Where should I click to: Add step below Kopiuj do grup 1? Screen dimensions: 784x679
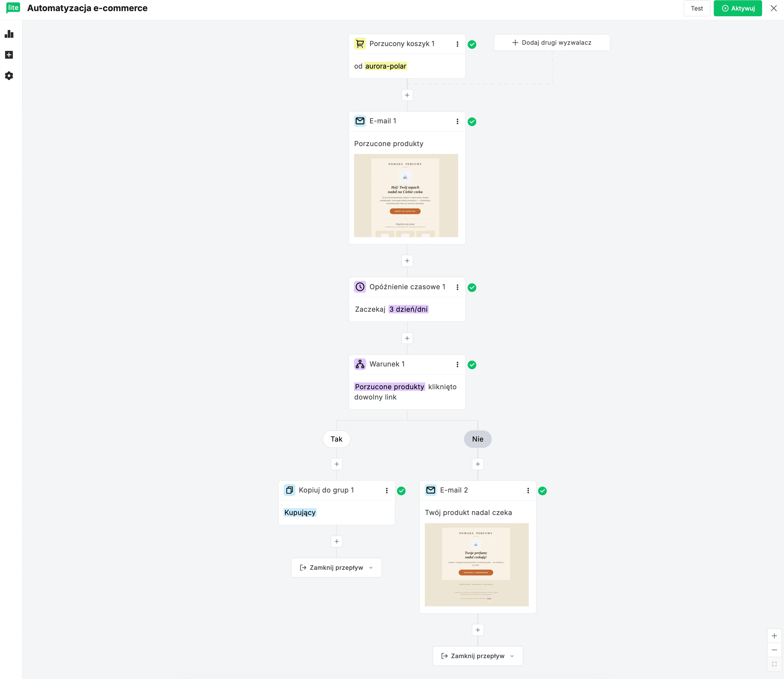(337, 542)
